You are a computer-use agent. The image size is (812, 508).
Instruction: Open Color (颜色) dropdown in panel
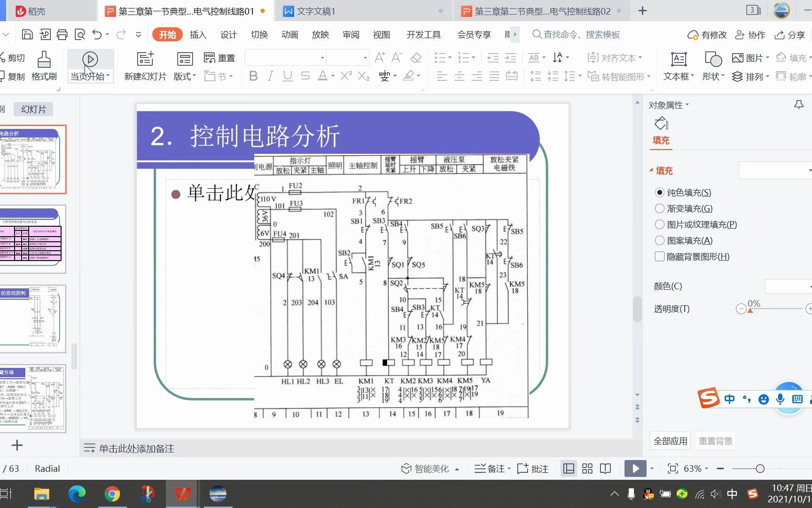(810, 286)
